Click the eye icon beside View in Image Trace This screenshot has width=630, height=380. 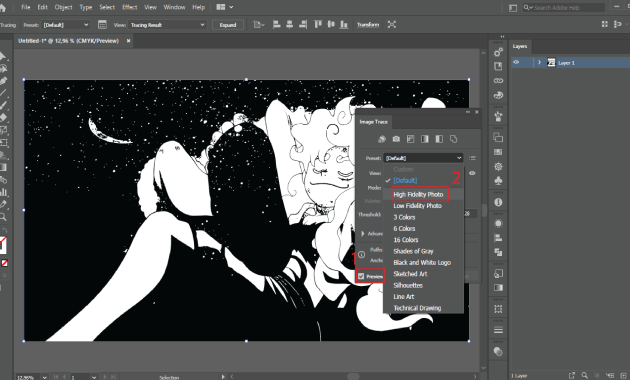tap(472, 173)
